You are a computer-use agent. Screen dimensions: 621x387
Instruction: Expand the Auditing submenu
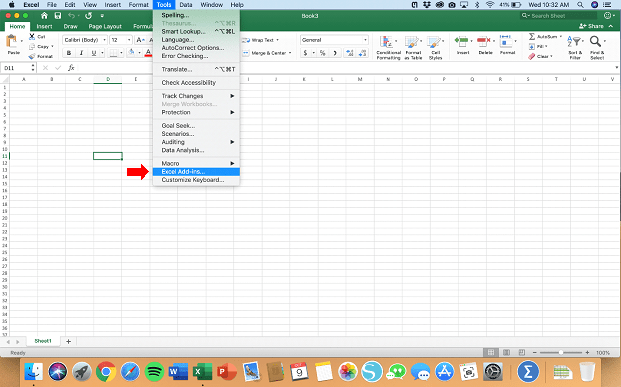(196, 142)
